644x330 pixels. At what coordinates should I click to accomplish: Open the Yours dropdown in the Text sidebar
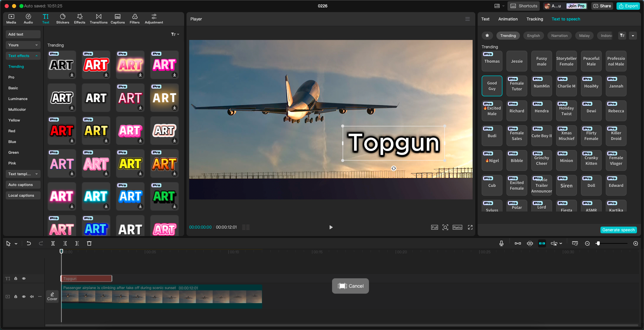click(23, 45)
